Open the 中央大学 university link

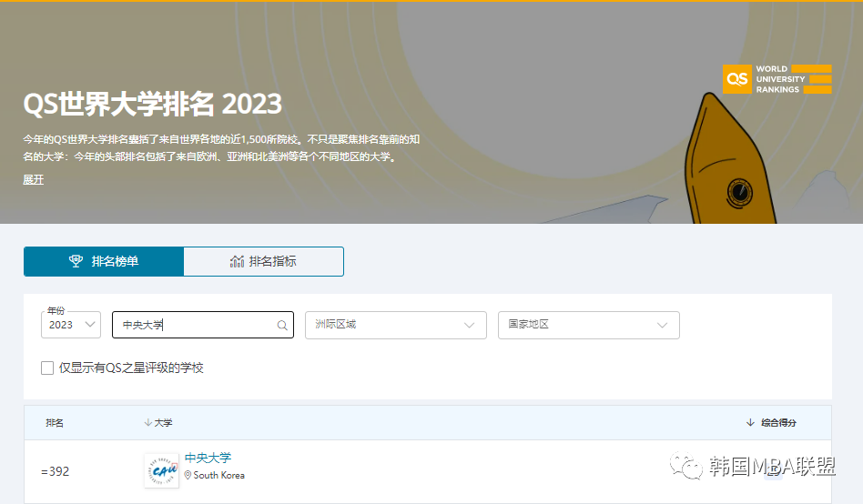208,458
